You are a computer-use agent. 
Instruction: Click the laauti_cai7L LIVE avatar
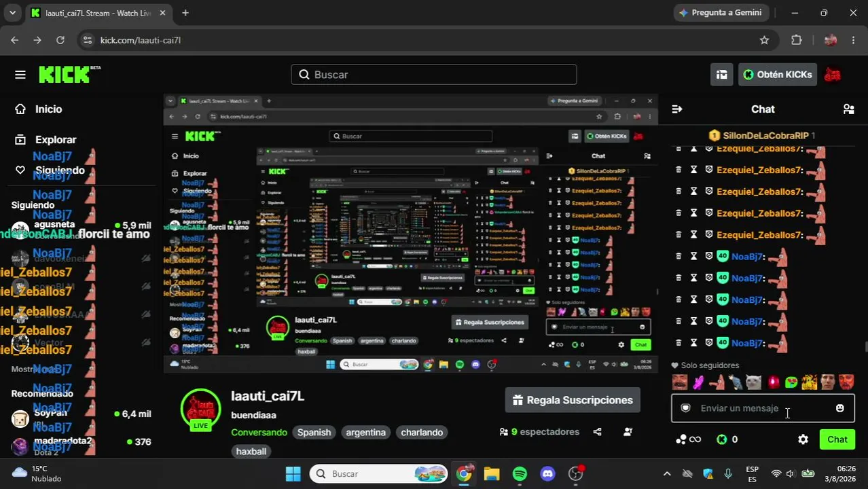pos(200,410)
